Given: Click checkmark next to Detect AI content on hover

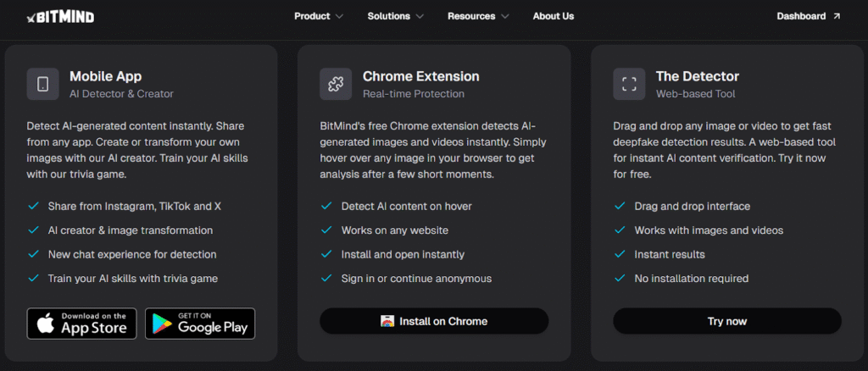Looking at the screenshot, I should click(325, 206).
